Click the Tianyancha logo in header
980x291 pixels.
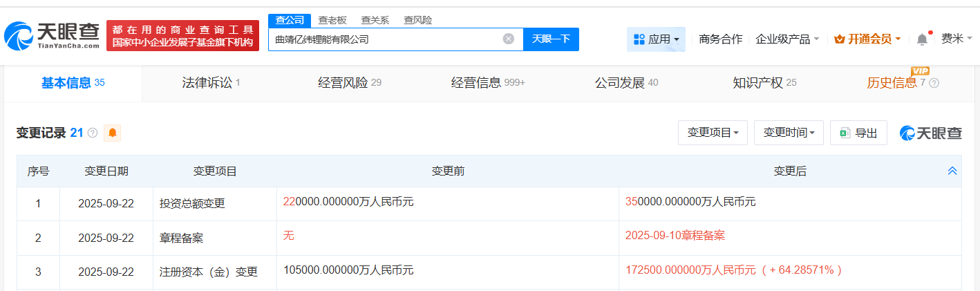click(x=53, y=35)
